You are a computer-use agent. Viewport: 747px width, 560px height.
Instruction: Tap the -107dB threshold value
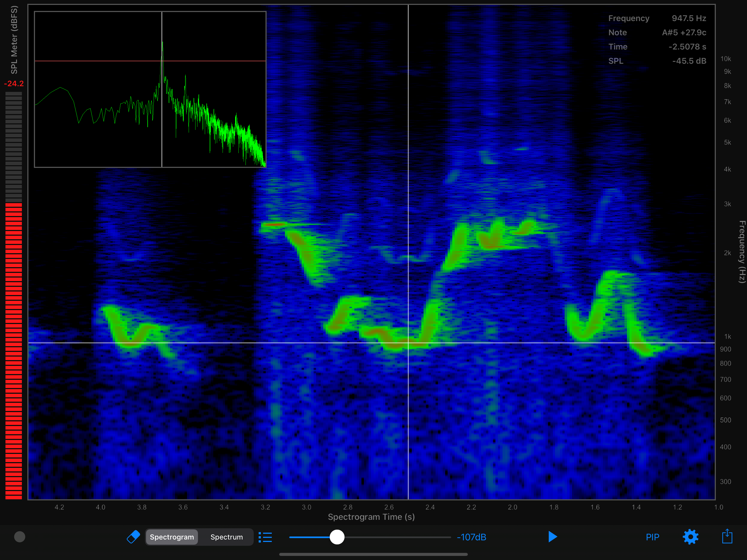(471, 537)
